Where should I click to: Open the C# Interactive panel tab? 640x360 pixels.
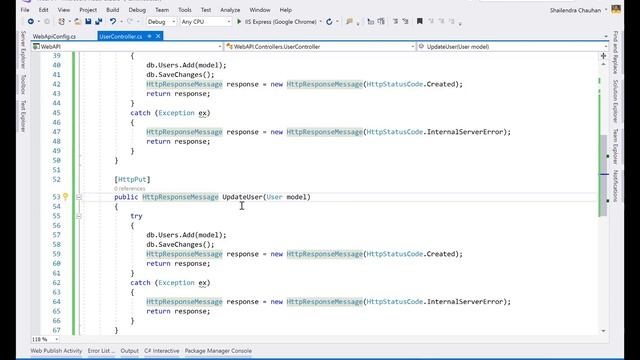[162, 351]
